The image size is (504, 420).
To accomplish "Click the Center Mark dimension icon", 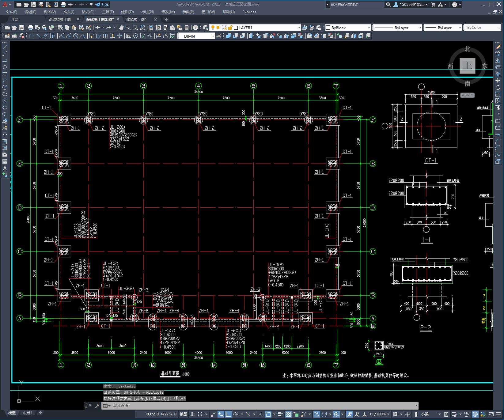I will coord(136,36).
